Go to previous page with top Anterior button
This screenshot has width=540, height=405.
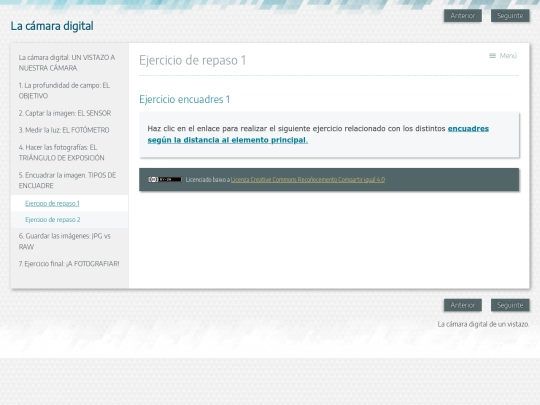point(463,16)
